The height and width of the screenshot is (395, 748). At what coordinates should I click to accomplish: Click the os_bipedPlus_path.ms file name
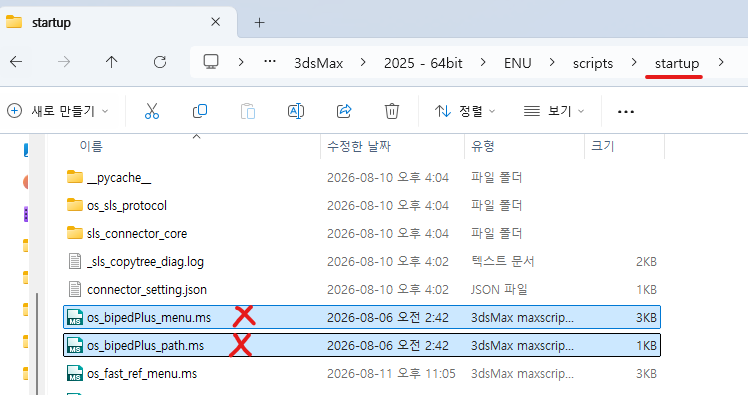coord(145,346)
